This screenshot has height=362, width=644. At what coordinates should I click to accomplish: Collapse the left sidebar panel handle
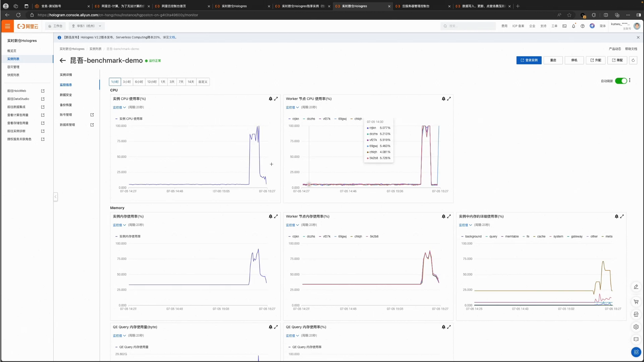(55, 197)
